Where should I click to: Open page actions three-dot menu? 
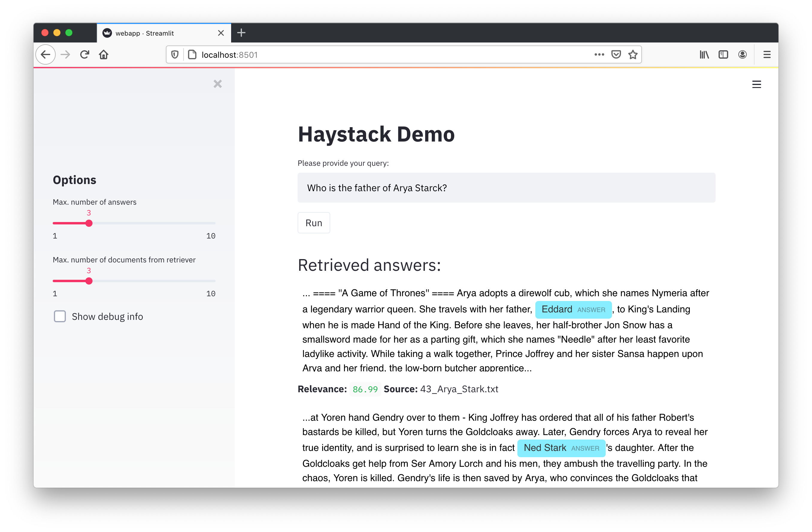coord(599,54)
